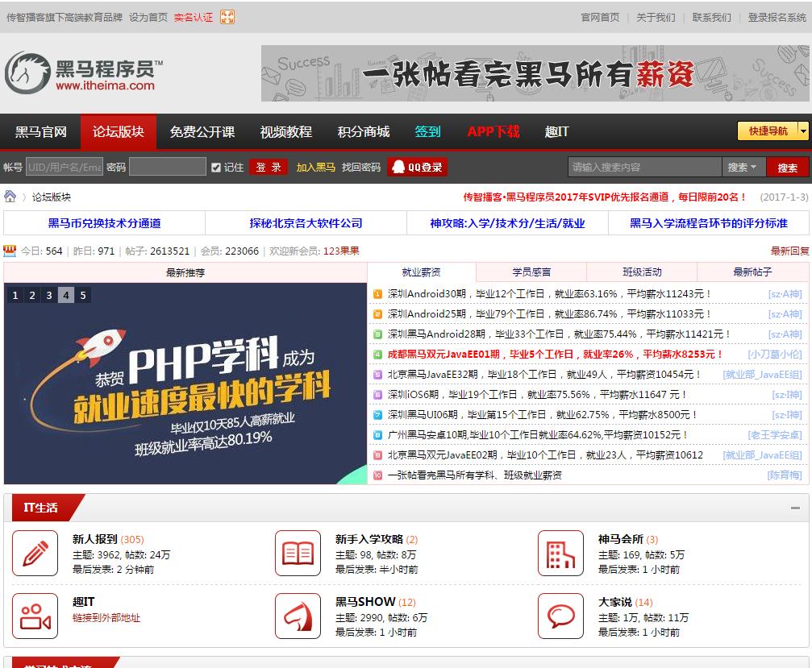
Task: Open the PHP学科 carousel slide image
Action: pos(185,384)
